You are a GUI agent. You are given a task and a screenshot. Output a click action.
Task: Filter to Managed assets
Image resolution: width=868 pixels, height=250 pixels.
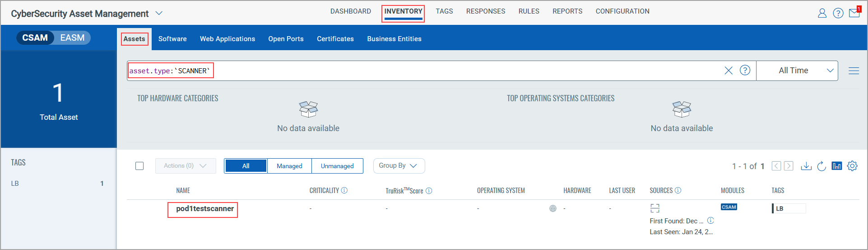[x=289, y=166]
